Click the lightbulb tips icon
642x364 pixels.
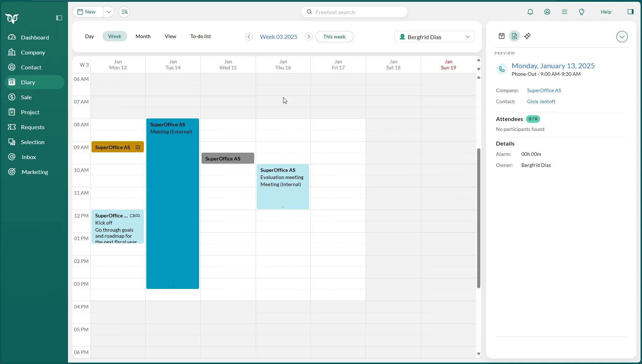(581, 12)
